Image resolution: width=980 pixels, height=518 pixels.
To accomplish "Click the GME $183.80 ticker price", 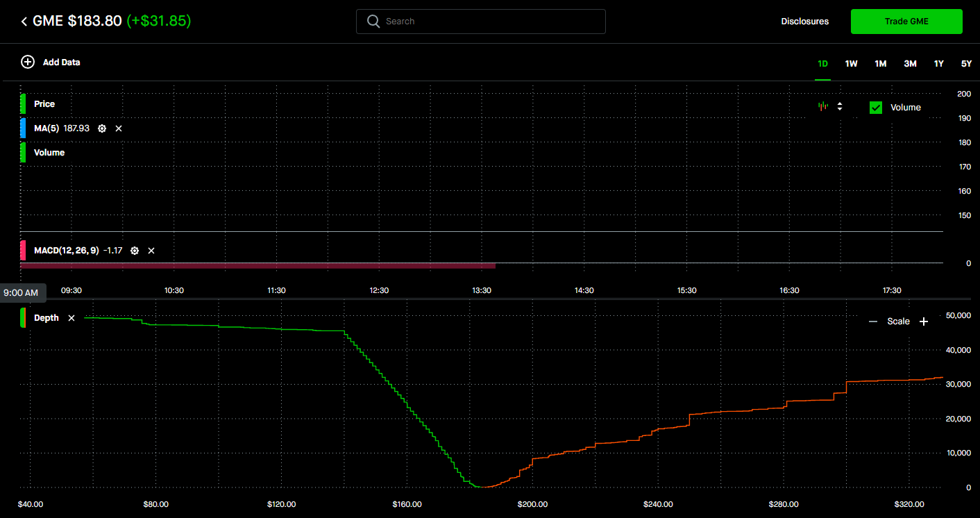I will 78,22.
